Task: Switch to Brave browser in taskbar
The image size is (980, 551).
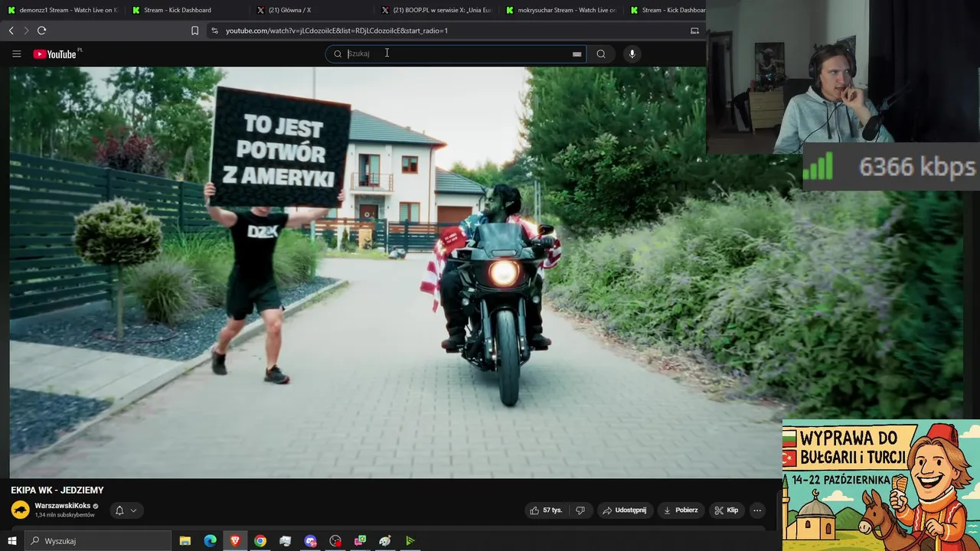Action: [235, 541]
